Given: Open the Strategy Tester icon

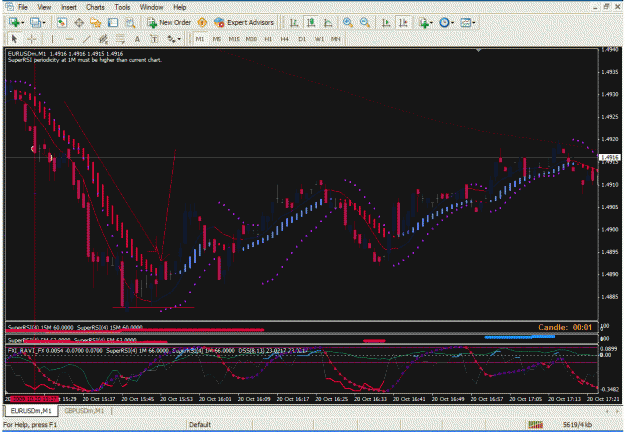Looking at the screenshot, I should click(130, 23).
